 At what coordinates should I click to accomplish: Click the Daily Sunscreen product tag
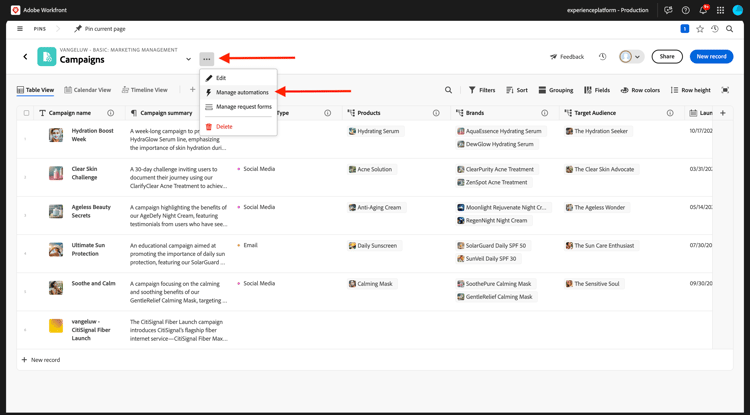375,246
